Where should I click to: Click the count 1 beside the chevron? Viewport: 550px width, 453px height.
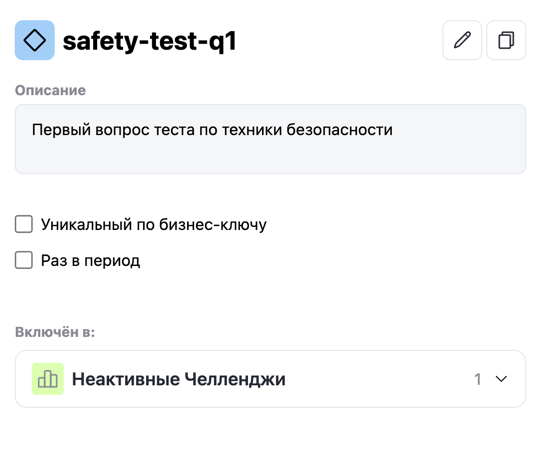click(x=477, y=379)
